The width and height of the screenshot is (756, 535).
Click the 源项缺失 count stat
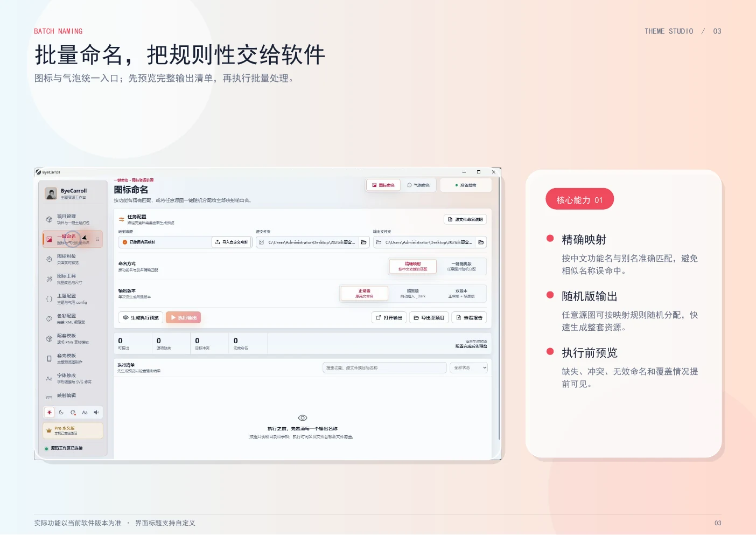[x=171, y=344]
